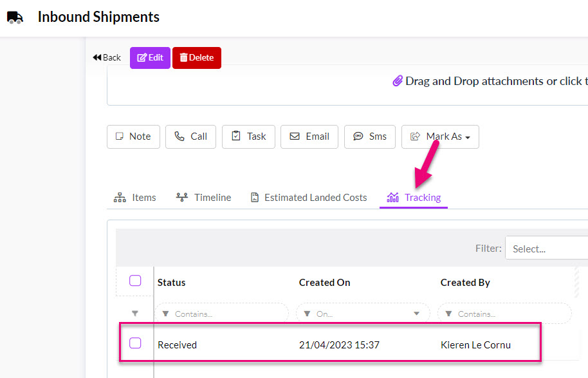Create a new Task

click(248, 137)
